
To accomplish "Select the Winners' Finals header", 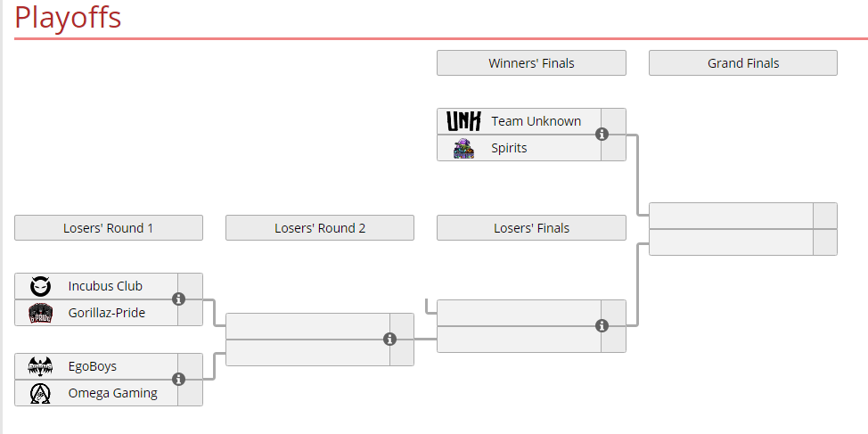I will [531, 63].
